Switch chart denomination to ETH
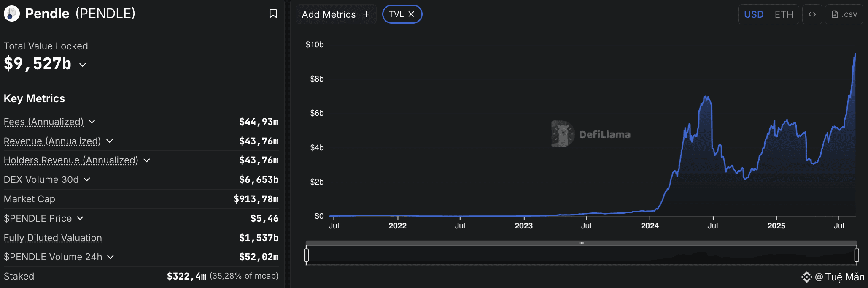The height and width of the screenshot is (288, 868). pyautogui.click(x=784, y=14)
